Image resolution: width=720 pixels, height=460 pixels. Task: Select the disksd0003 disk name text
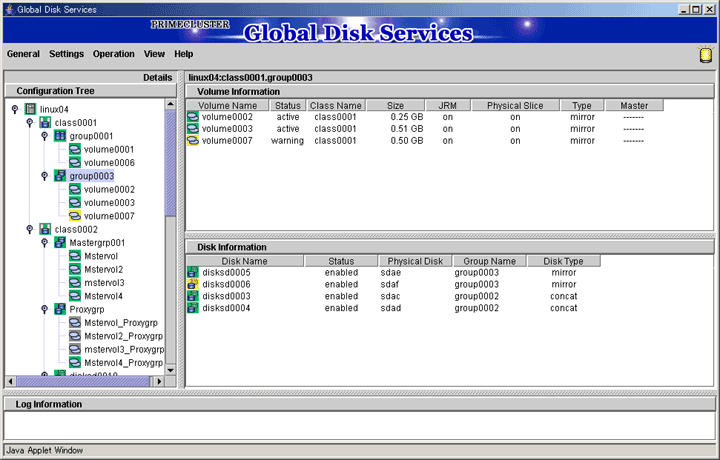[226, 297]
